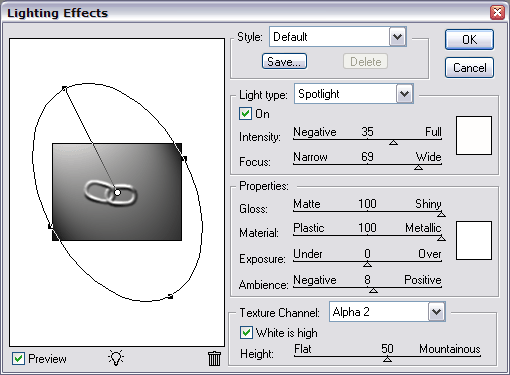Open the Texture Channel dropdown
510x375 pixels.
(436, 312)
